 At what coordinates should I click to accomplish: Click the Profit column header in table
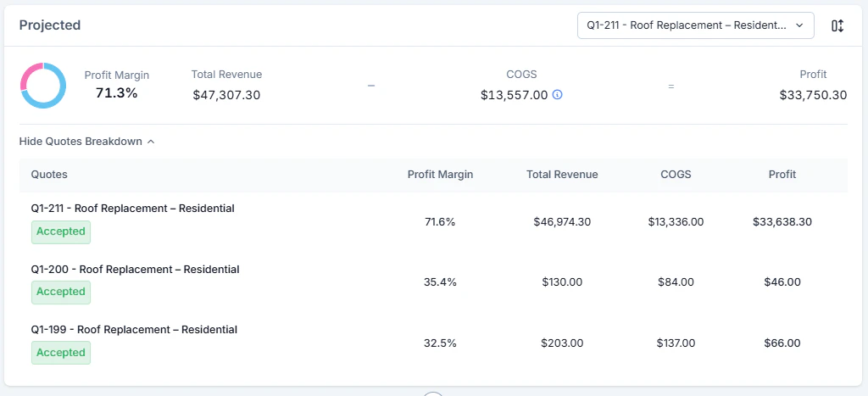coord(782,175)
